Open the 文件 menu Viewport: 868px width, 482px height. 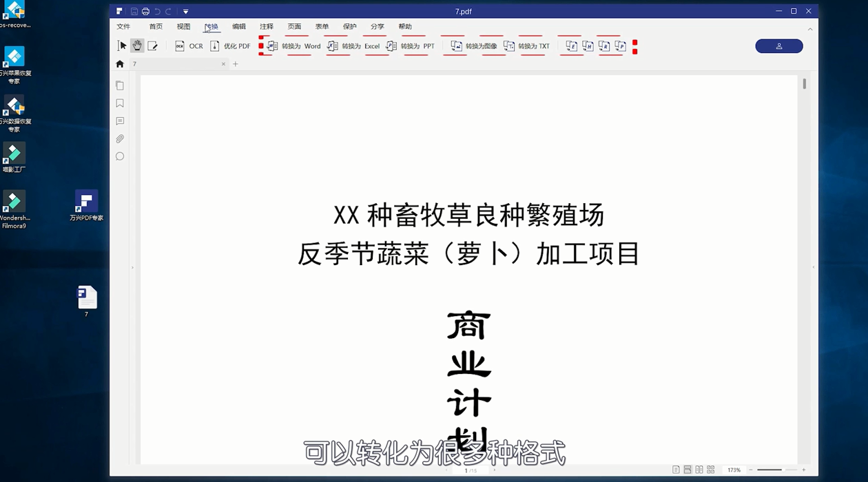coord(124,26)
